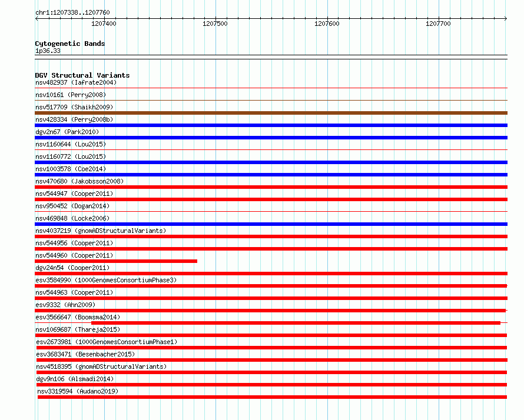524x420 pixels.
Task: Click the 1207700 ruler label
Action: (x=438, y=24)
